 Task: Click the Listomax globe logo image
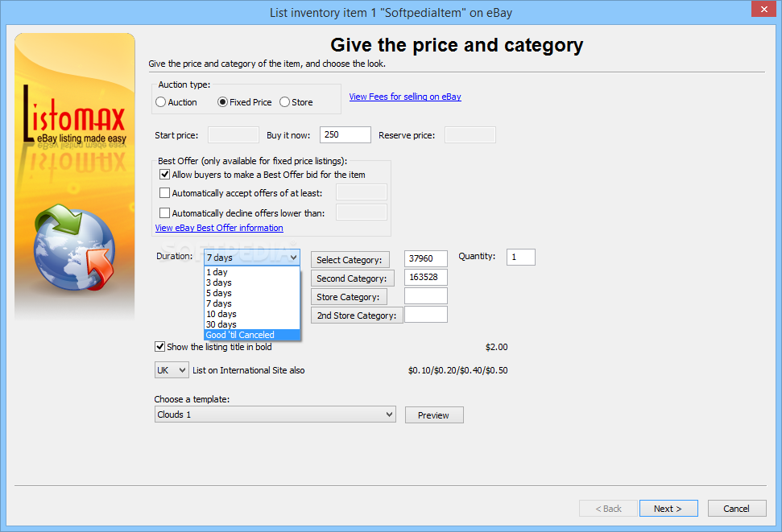pos(74,247)
